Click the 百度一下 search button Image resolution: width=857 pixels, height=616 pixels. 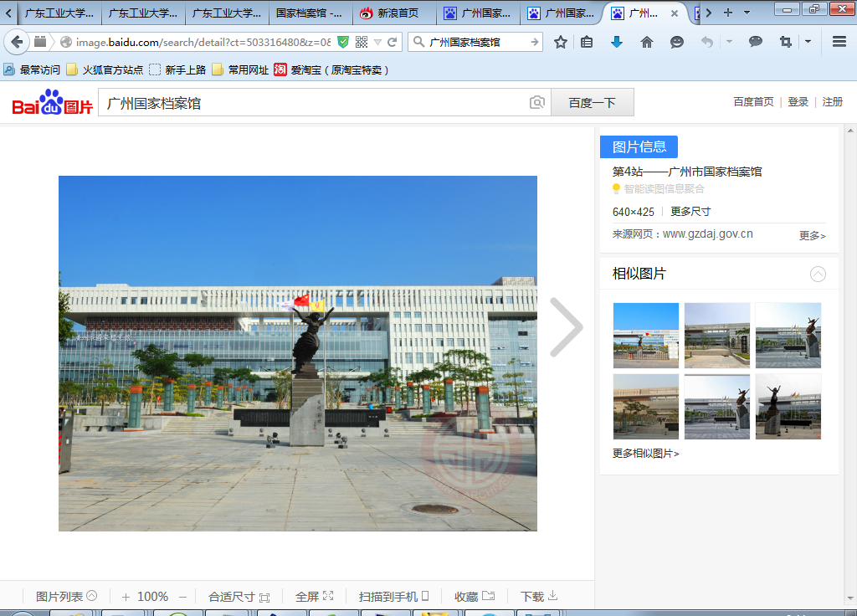click(592, 103)
